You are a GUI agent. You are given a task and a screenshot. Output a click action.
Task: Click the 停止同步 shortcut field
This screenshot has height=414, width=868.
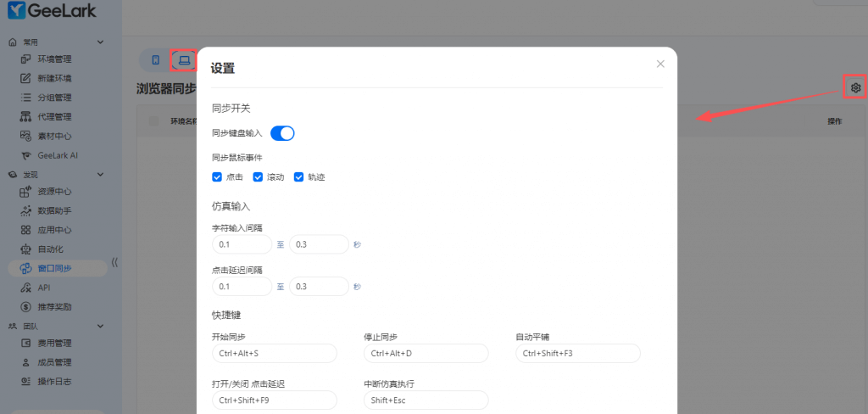pyautogui.click(x=426, y=353)
